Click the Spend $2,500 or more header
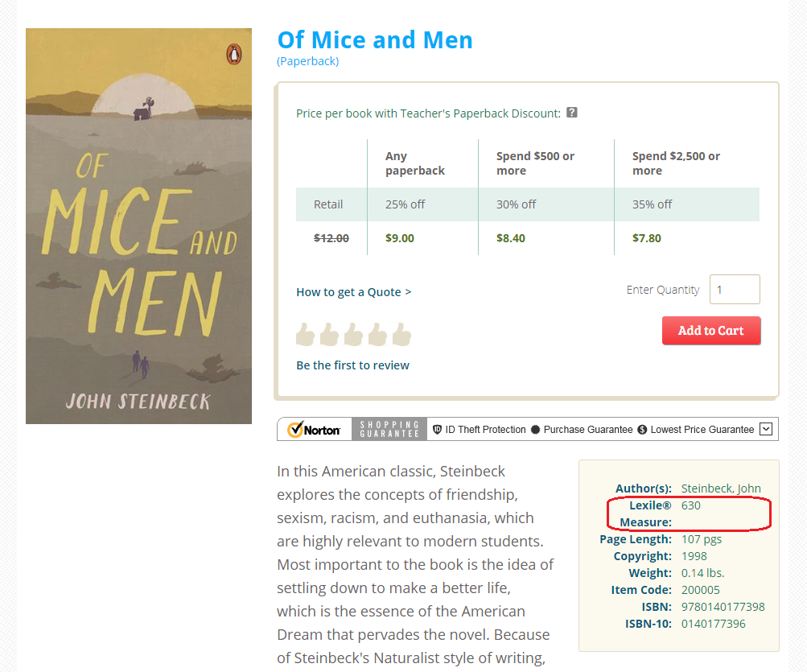The width and height of the screenshot is (807, 672). click(x=676, y=163)
